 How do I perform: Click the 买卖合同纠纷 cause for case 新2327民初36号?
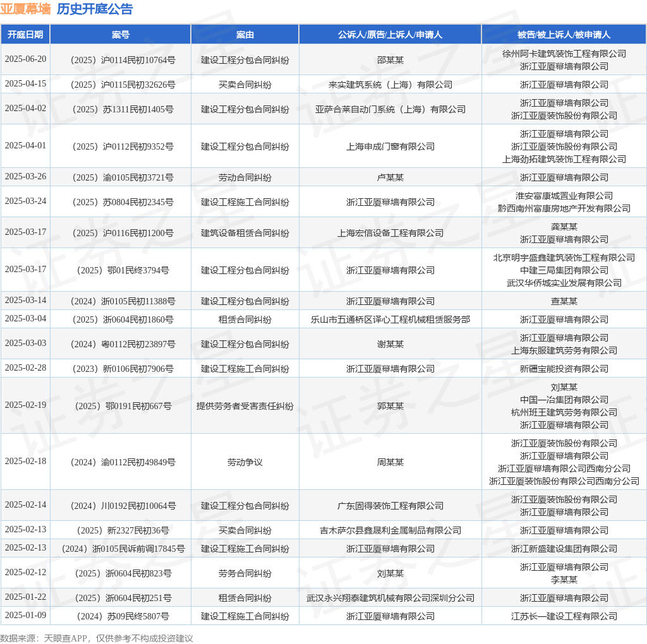coord(245,530)
